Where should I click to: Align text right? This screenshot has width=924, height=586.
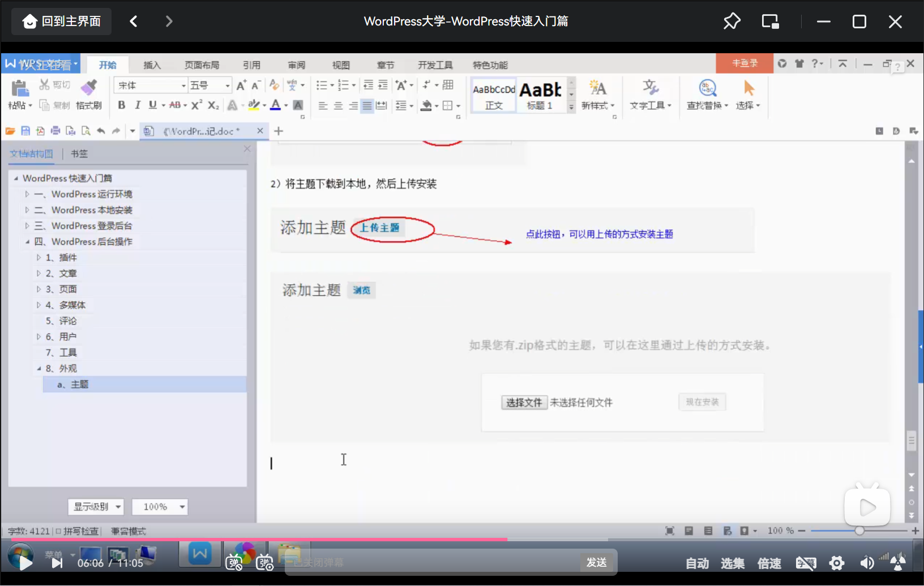click(x=353, y=105)
